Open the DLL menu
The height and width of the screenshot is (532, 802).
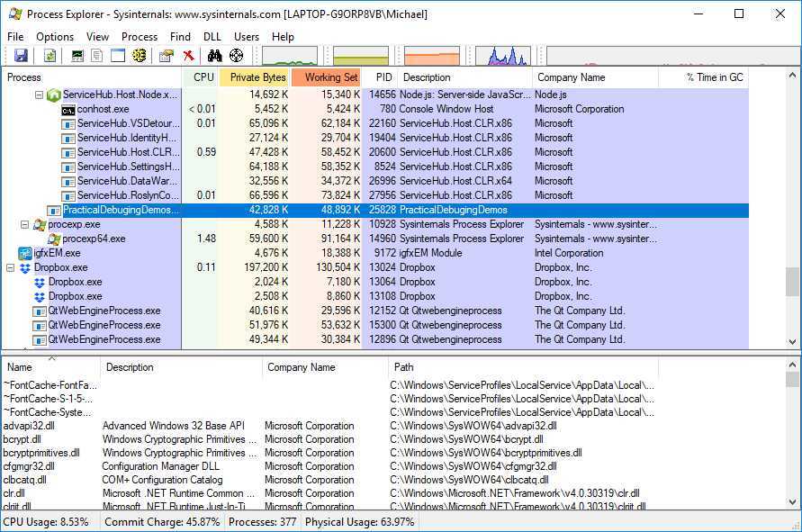coord(212,37)
